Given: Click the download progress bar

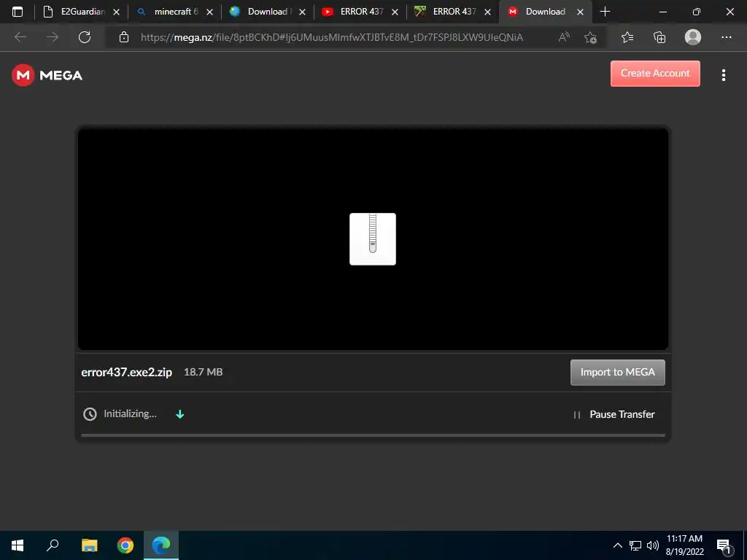Looking at the screenshot, I should tap(373, 435).
